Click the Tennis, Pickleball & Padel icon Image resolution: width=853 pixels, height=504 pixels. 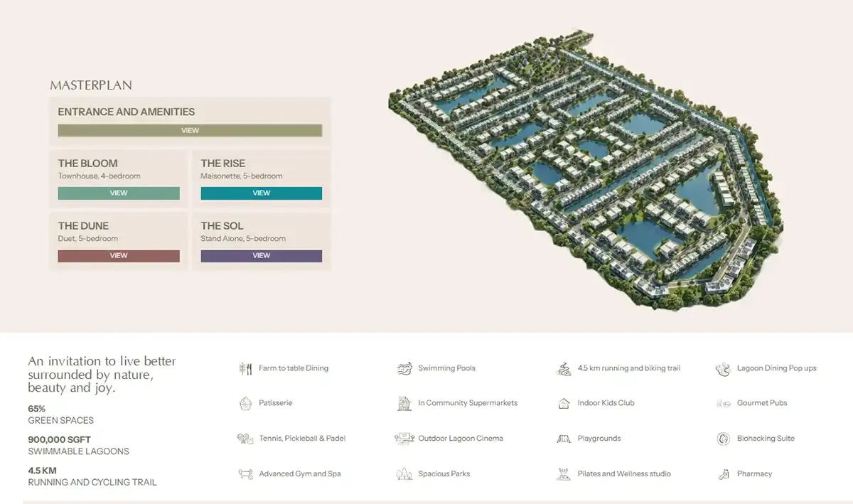click(x=245, y=439)
